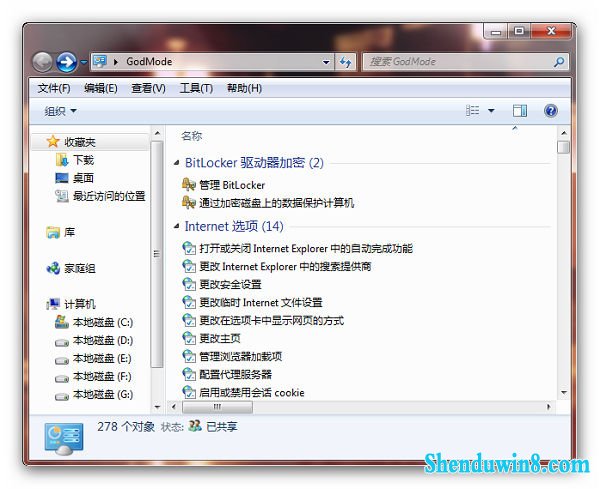
Task: Select 更改临时 Internet 文件设置
Action: (261, 303)
